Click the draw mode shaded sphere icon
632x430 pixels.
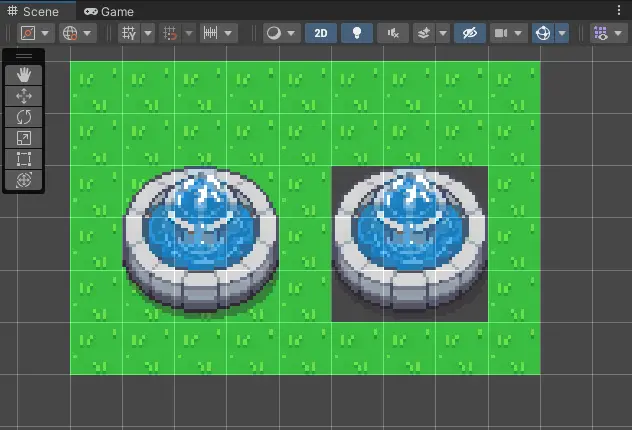click(x=274, y=33)
